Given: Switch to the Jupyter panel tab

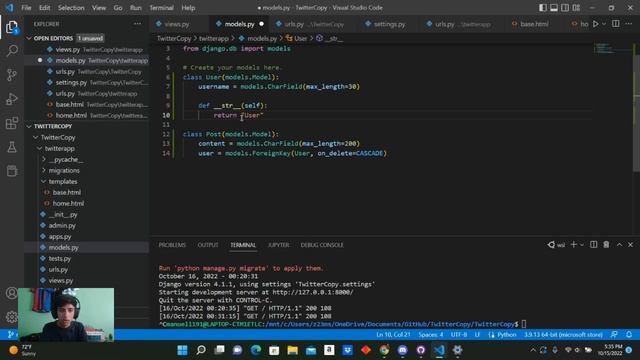Looking at the screenshot, I should [278, 245].
